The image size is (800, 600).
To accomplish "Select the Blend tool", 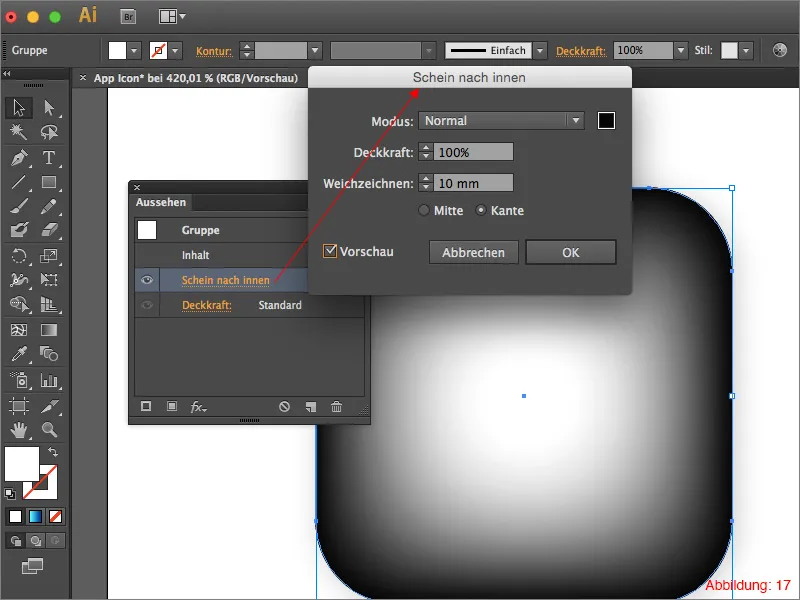I will click(x=49, y=354).
